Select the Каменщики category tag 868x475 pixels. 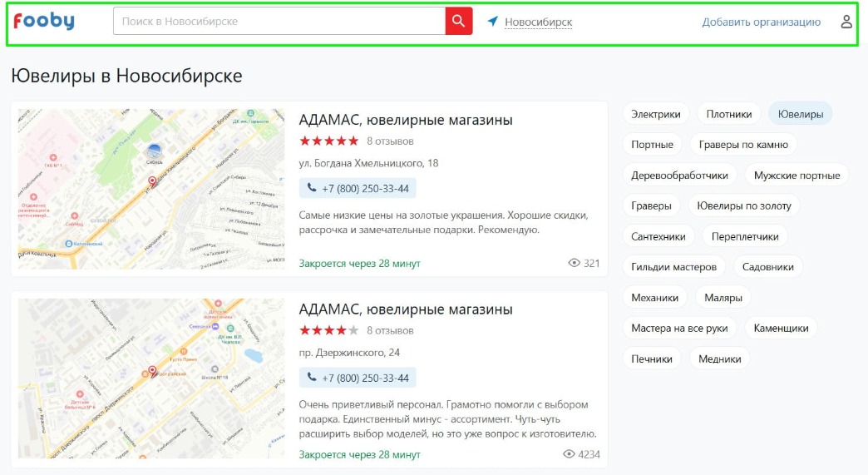(x=781, y=329)
